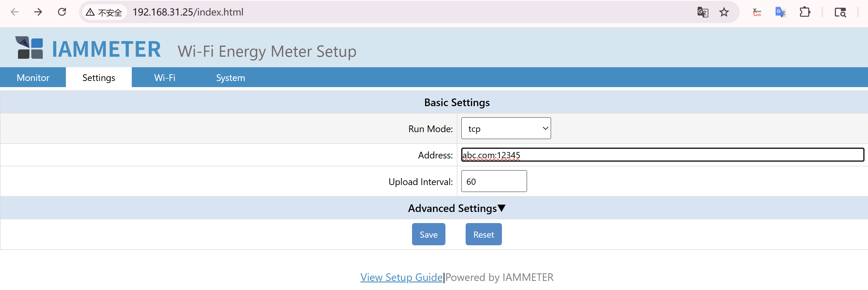Expand the Advanced Settings section

pos(457,208)
